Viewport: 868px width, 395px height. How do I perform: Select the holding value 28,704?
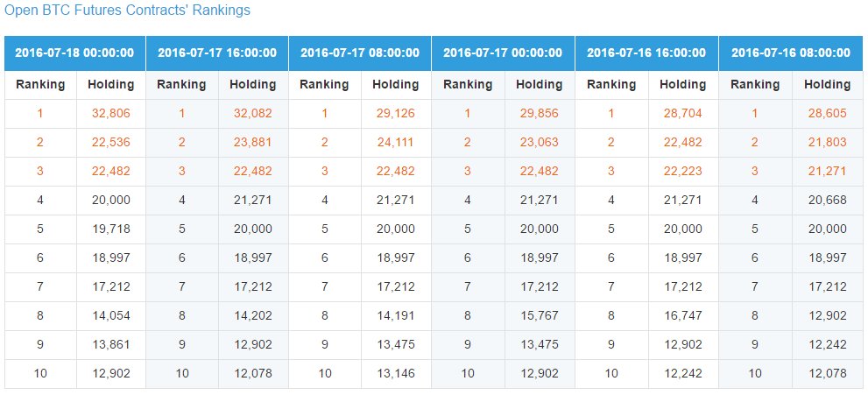point(682,114)
